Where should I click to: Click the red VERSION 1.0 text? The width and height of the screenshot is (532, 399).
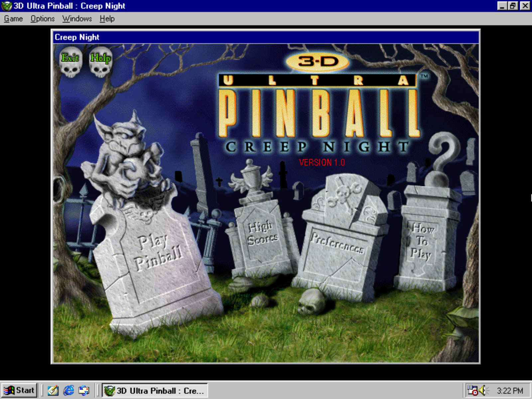[x=322, y=162]
